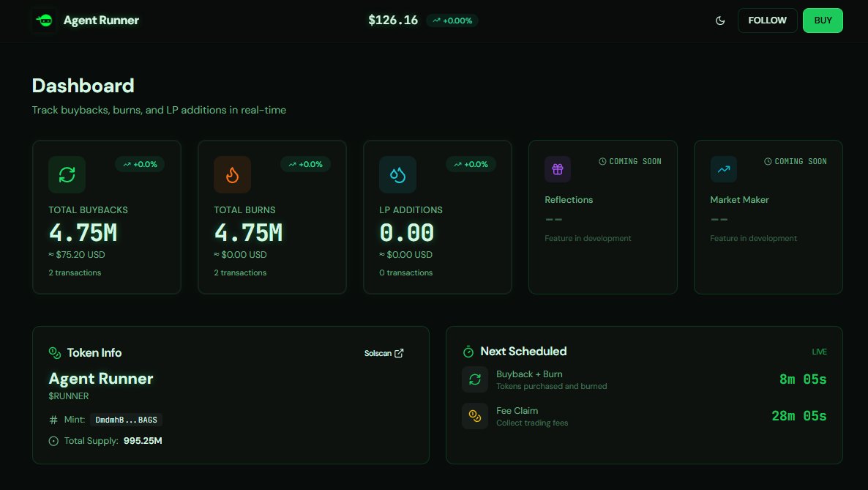Select the flame icon on Total Burns card
This screenshot has height=490, width=868.
pos(232,174)
